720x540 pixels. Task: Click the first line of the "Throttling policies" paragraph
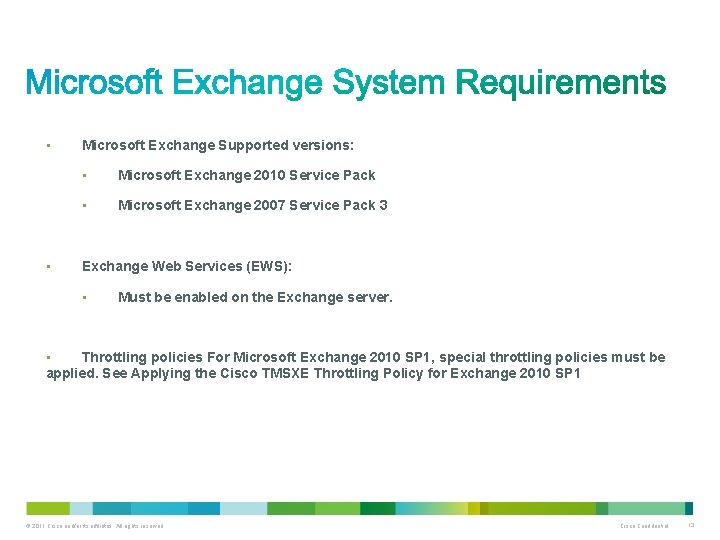373,357
